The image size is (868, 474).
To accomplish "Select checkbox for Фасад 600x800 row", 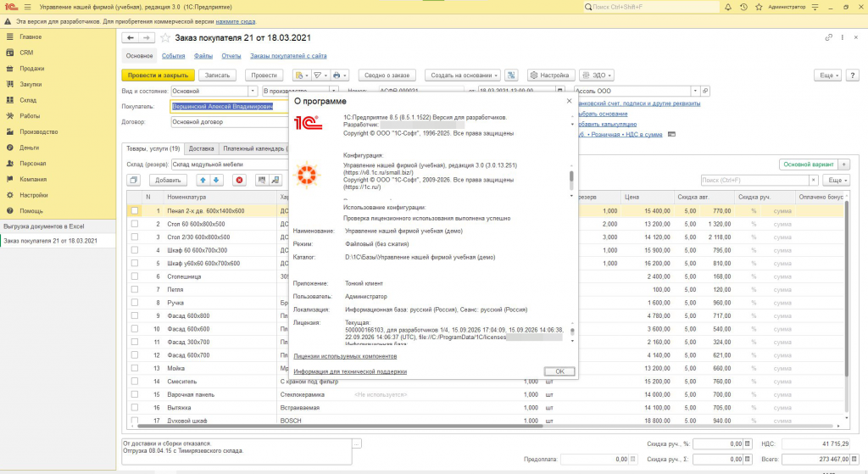I will (x=135, y=315).
